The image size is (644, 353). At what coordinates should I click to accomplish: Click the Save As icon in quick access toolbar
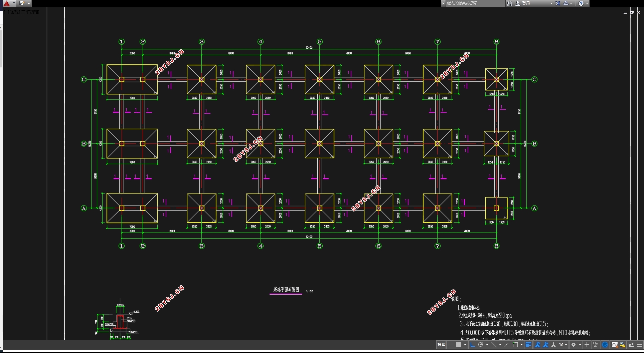[x=22, y=3]
